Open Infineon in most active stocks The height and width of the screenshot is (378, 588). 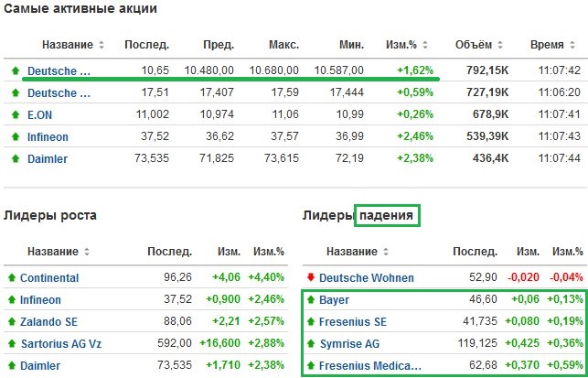coord(48,137)
